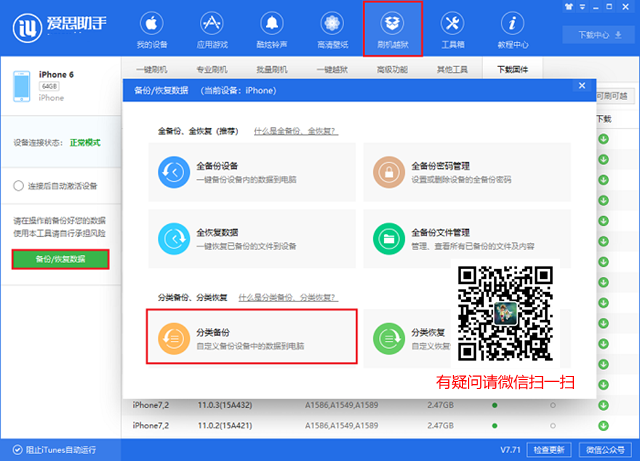Open 什么是分类备份、分类恢复? link
The image size is (640, 461).
(x=288, y=297)
